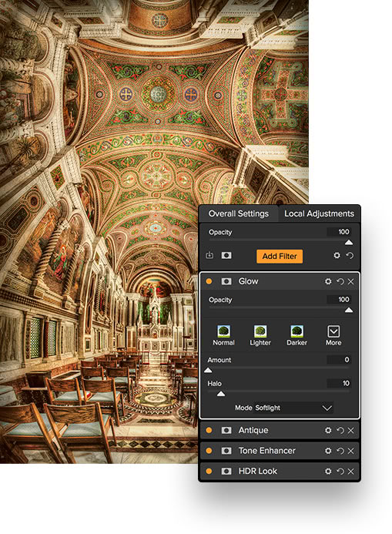Screen dimensions: 392x534
Task: Disable the Antique filter via its orange dot
Action: [x=209, y=431]
